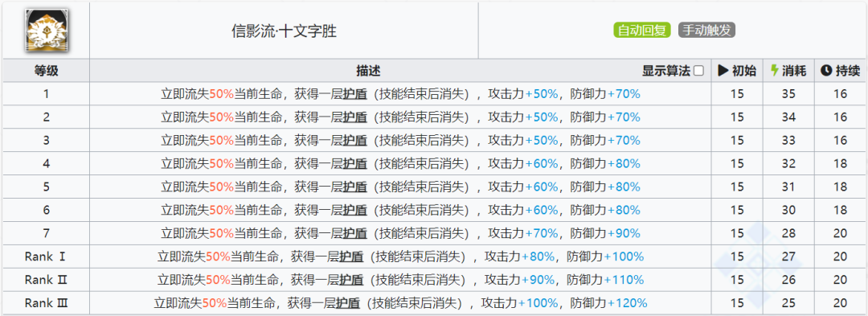The width and height of the screenshot is (868, 316).
Task: Click 护盾 link in level 1 row
Action: tap(354, 94)
